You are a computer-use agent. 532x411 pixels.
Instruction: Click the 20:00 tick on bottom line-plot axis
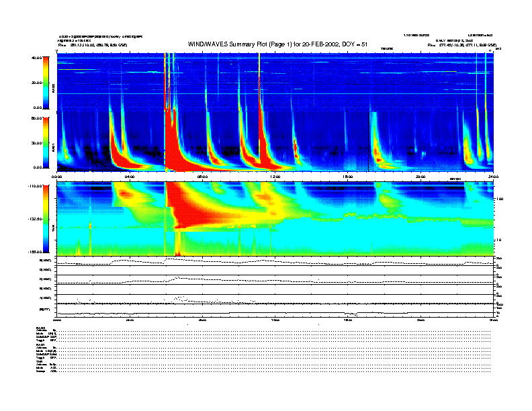point(420,320)
